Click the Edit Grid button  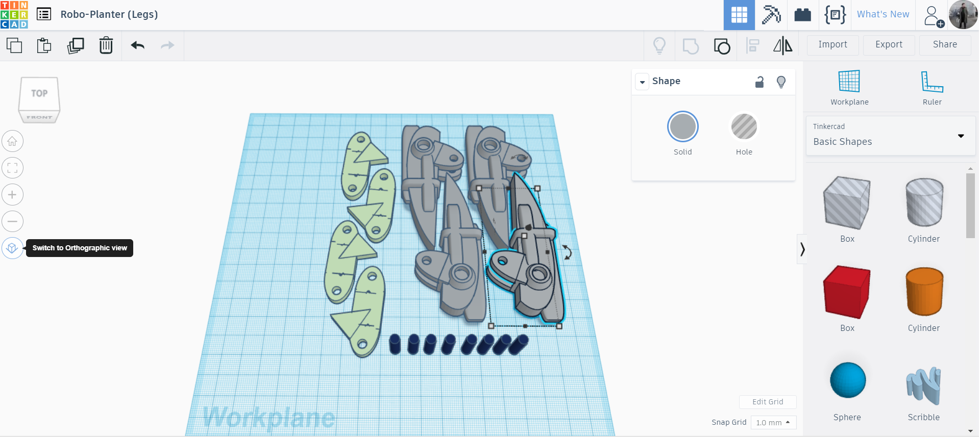[x=768, y=402]
